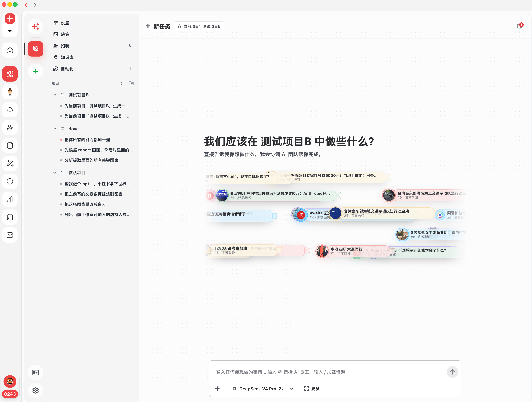Click the tiger user avatar
This screenshot has width=532, height=402.
pos(10,382)
